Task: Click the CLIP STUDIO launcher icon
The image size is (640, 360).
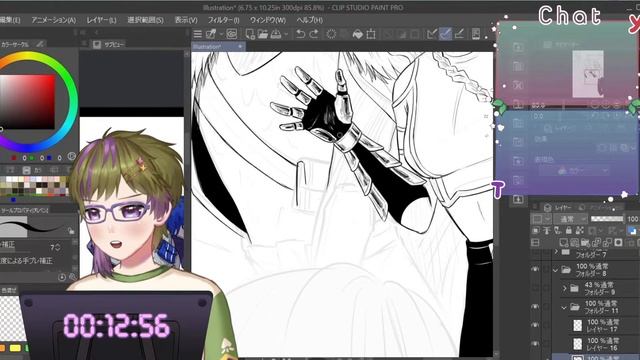Action: (x=231, y=34)
